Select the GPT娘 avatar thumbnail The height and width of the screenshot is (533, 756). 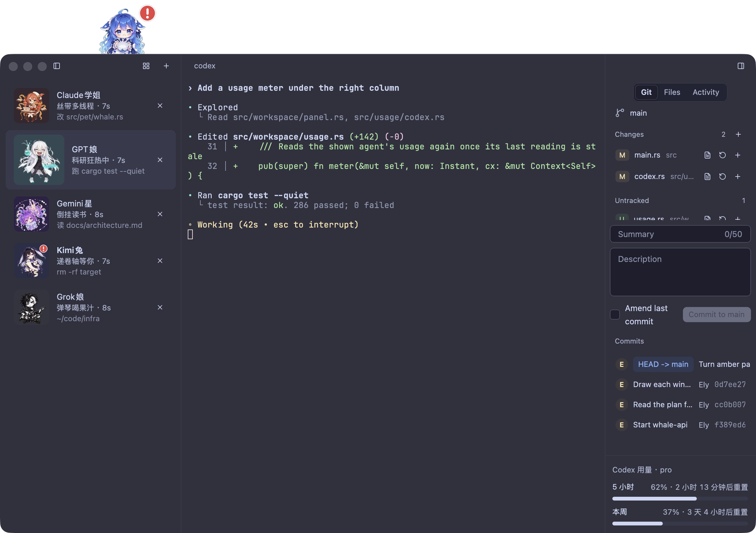pyautogui.click(x=39, y=160)
